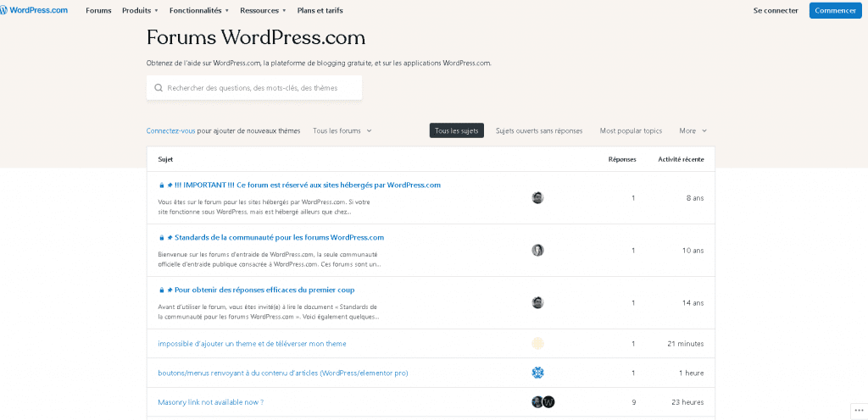The image size is (868, 420).
Task: Click the search magnifier icon
Action: 159,88
